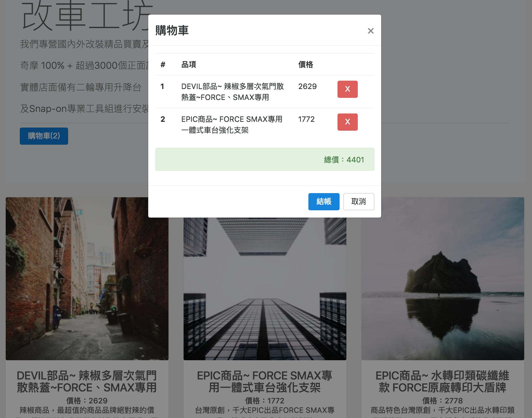Screen dimensions: 532x418
Task: Click the EPIC商品 水轉印類碳纖維款 card title
Action: click(443, 382)
